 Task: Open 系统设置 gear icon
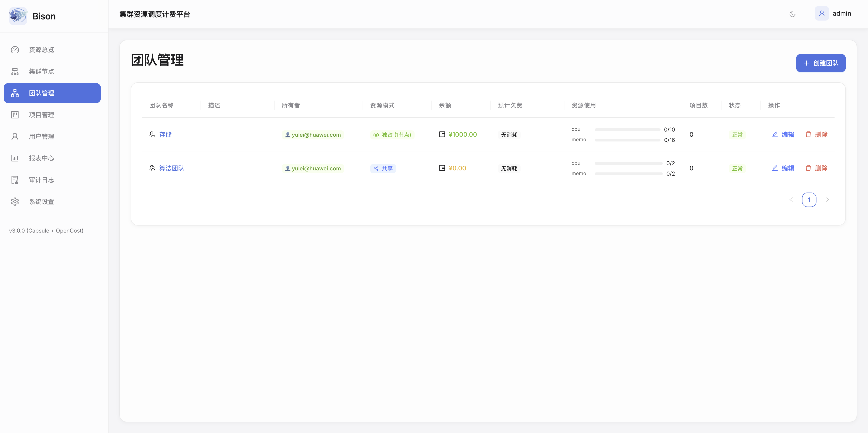(x=15, y=202)
